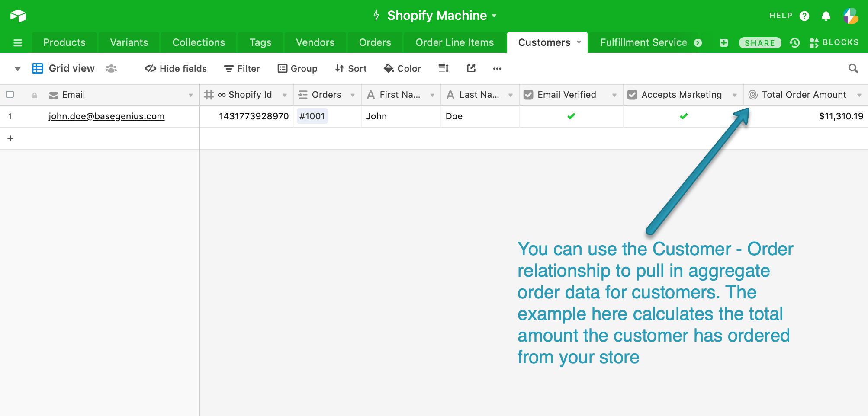
Task: Open the First Name column dropdown
Action: [x=432, y=95]
